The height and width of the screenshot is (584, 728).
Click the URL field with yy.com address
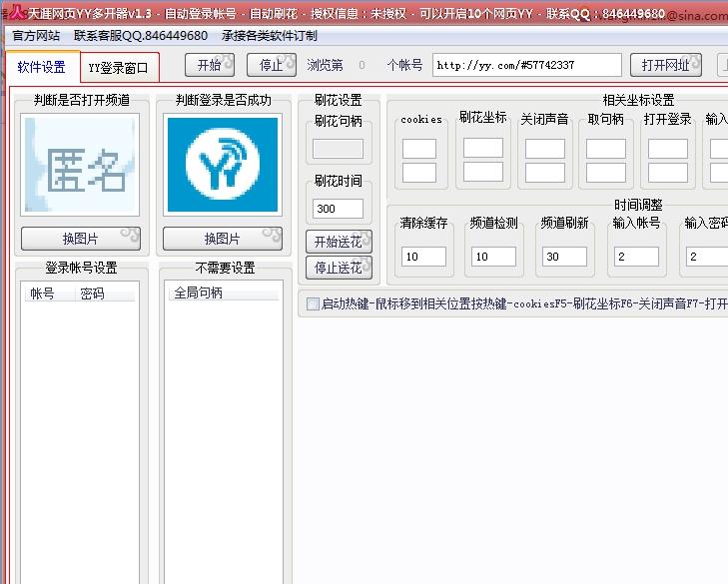pos(526,65)
